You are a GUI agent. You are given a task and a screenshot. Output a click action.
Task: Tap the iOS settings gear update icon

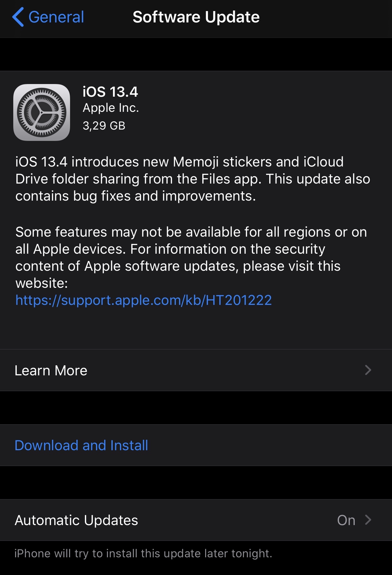click(42, 112)
